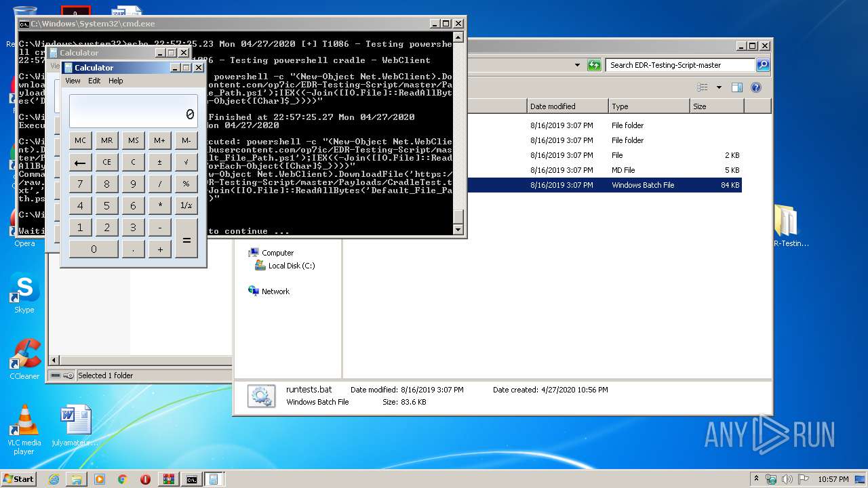Click the MR memory recall key
The width and height of the screenshot is (868, 488).
tap(106, 140)
